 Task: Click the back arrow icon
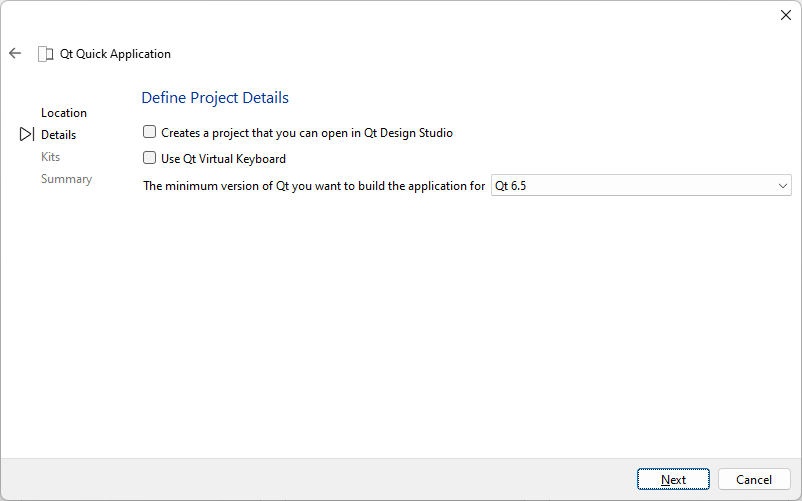click(15, 54)
